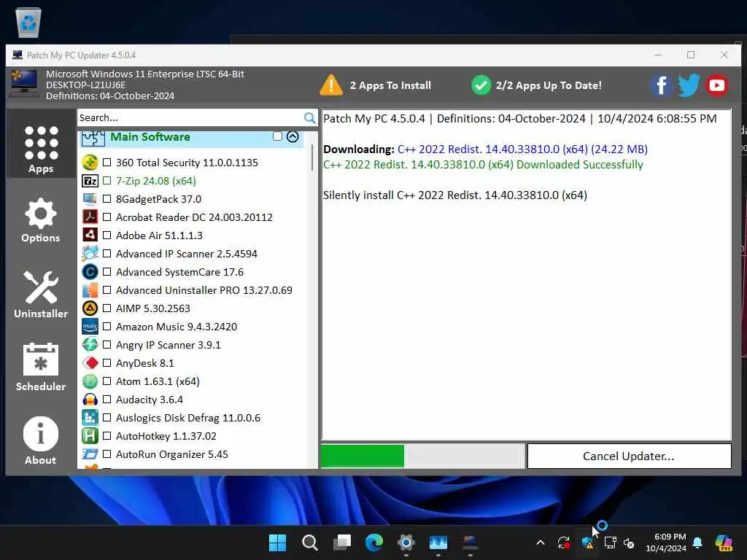Select Auslogics Disk Defrag 11.0.0.6 text
Screen dimensions: 747x560
click(188, 418)
